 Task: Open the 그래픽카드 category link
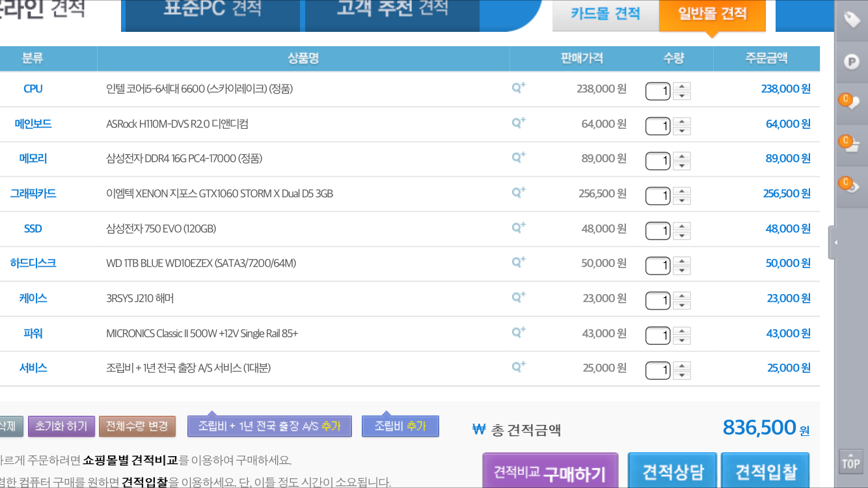tap(33, 194)
